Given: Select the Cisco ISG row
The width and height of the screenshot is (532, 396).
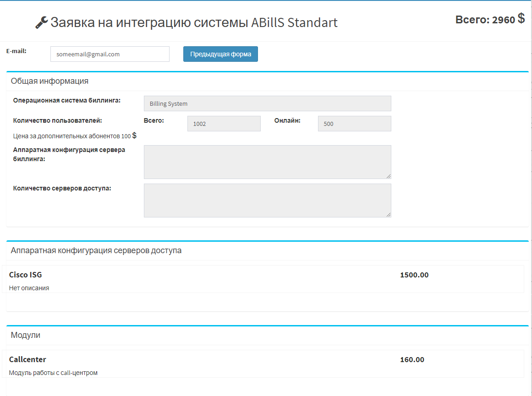Looking at the screenshot, I should [263, 279].
